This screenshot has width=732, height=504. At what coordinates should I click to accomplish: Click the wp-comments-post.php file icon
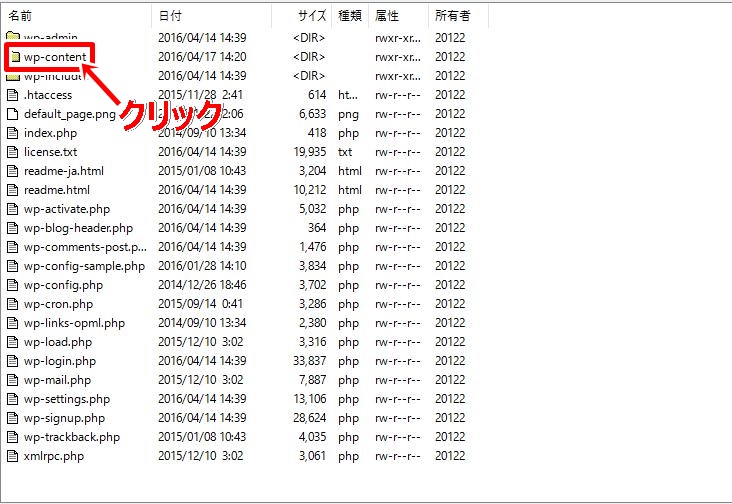tap(13, 247)
